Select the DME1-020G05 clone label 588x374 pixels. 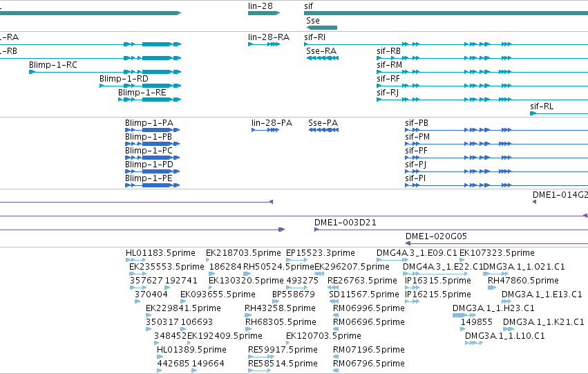[436, 236]
